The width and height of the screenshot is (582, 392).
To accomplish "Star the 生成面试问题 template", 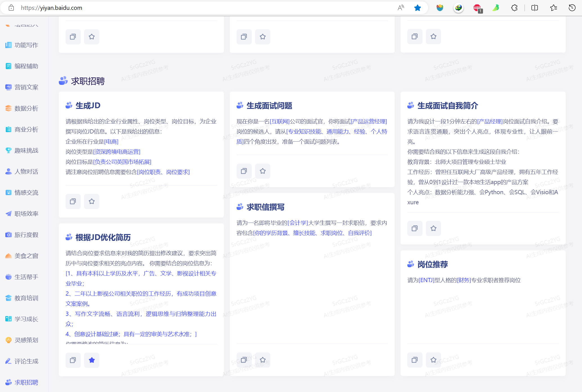I will (x=262, y=171).
